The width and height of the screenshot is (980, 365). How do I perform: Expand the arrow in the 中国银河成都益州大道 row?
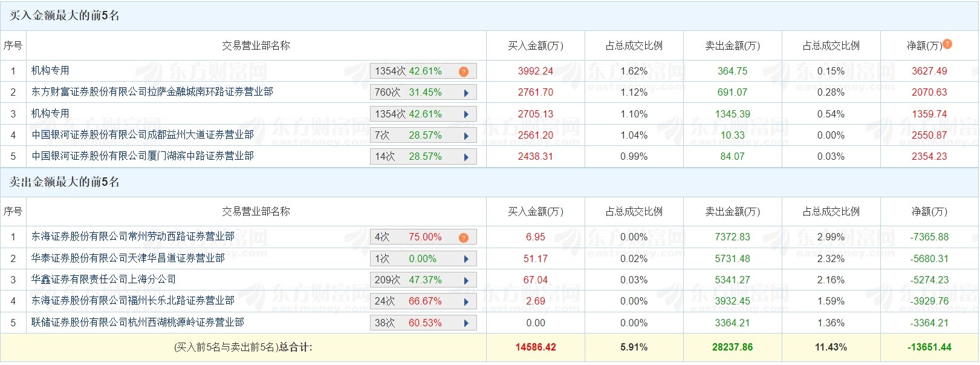tap(466, 136)
